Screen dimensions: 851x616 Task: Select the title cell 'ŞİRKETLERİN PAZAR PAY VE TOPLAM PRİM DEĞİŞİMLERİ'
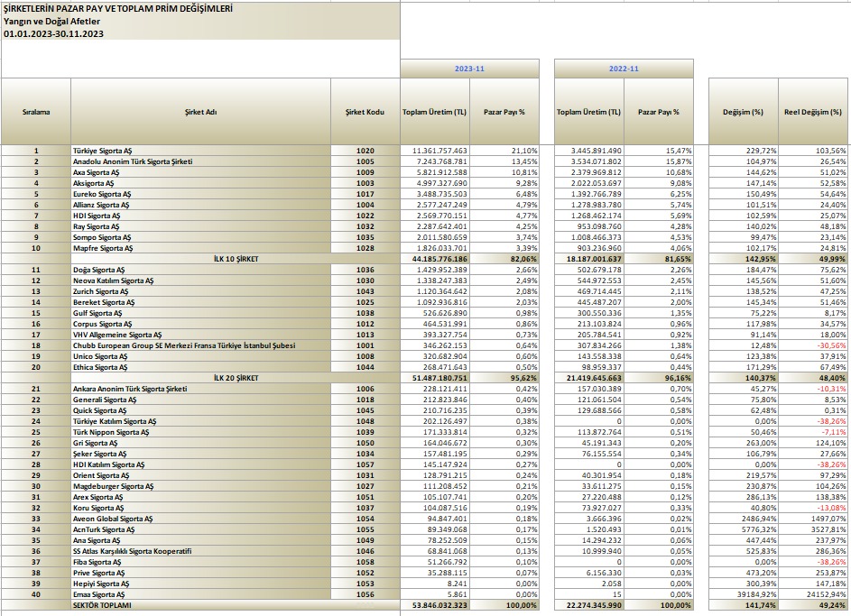point(200,9)
